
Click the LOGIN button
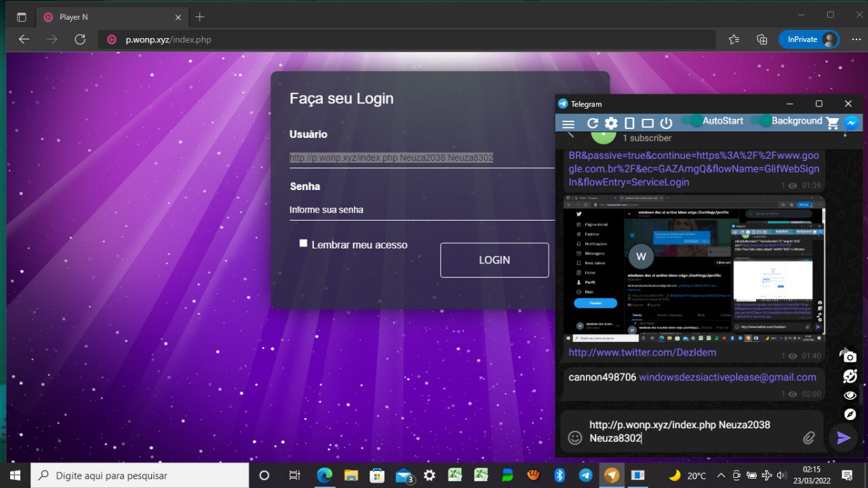[494, 260]
